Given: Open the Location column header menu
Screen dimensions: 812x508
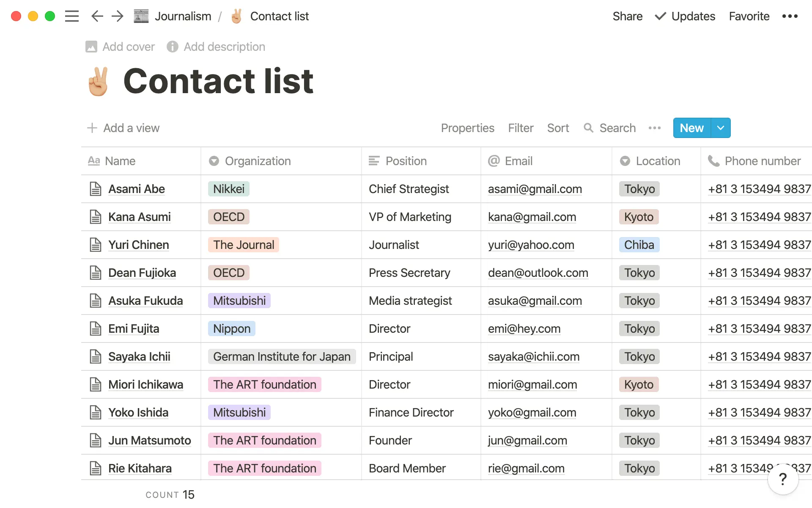Looking at the screenshot, I should coord(658,161).
